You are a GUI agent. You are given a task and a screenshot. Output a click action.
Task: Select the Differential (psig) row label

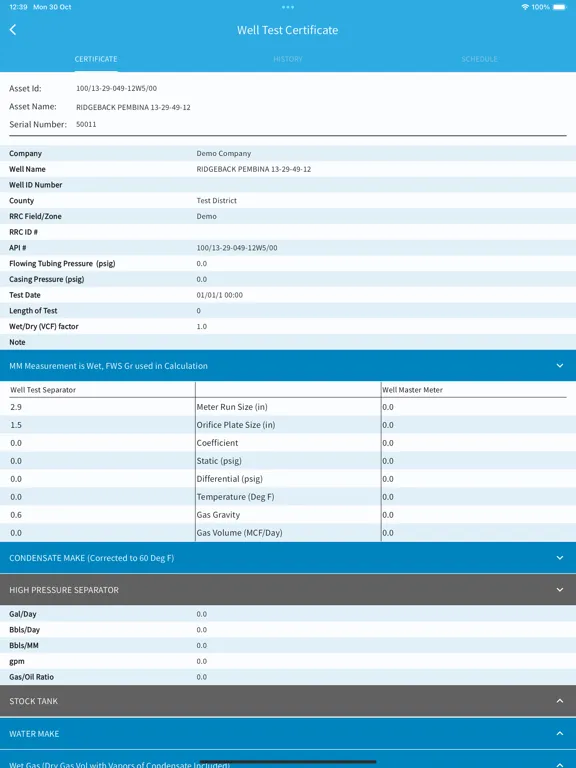click(230, 479)
